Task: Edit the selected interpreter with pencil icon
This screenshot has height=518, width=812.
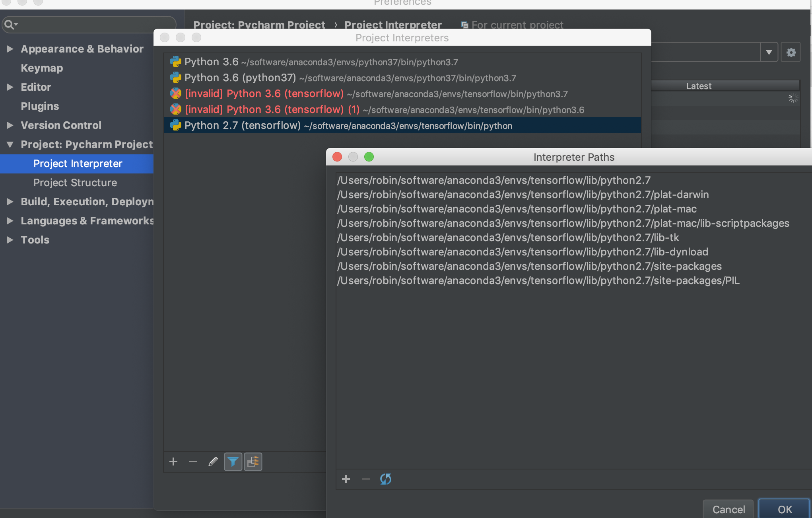Action: tap(213, 462)
